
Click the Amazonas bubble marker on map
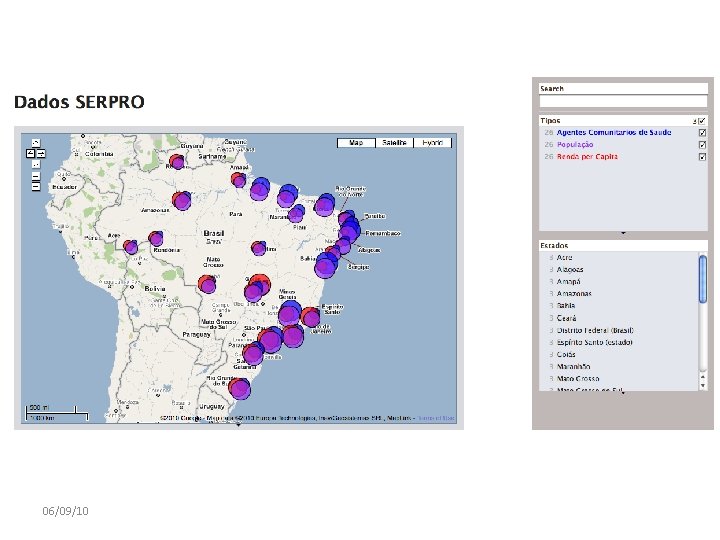pos(182,201)
